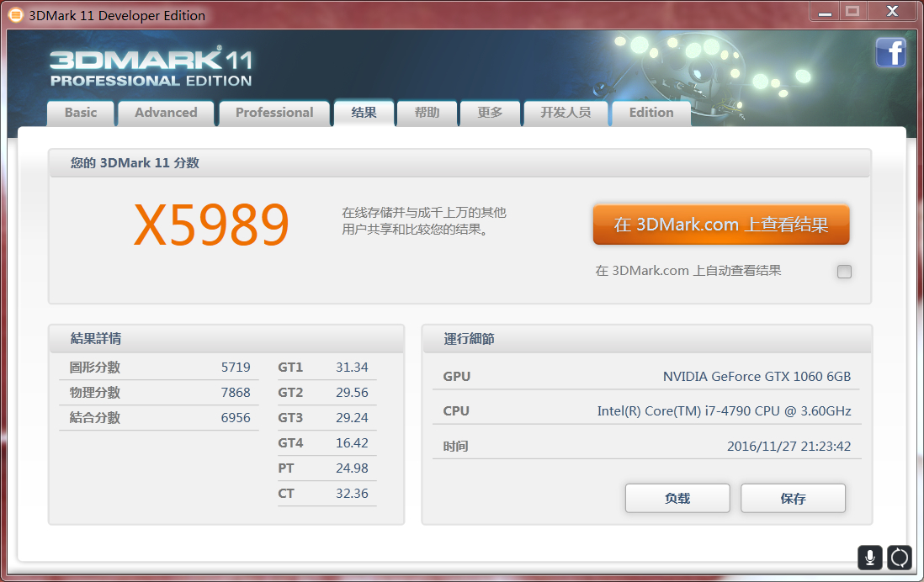Click the 时间 label
The height and width of the screenshot is (582, 924).
(455, 447)
